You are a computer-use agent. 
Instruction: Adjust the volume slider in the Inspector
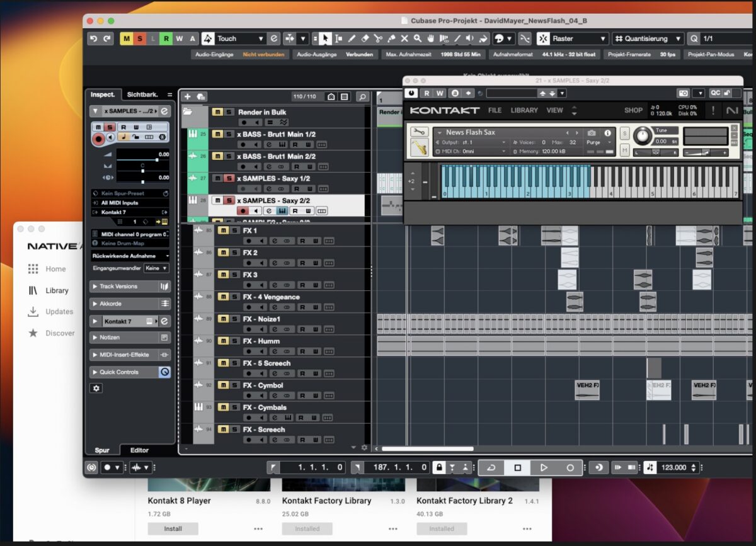point(157,159)
